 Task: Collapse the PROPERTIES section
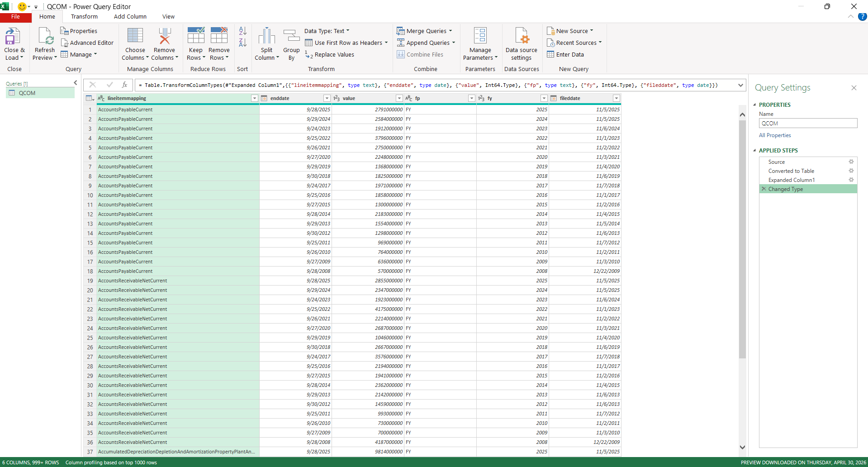pyautogui.click(x=754, y=105)
